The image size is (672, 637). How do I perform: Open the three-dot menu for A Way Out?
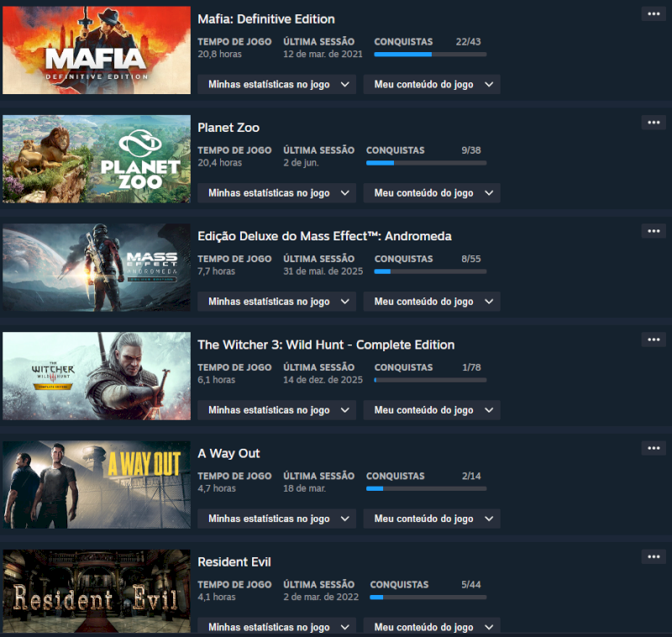point(654,448)
